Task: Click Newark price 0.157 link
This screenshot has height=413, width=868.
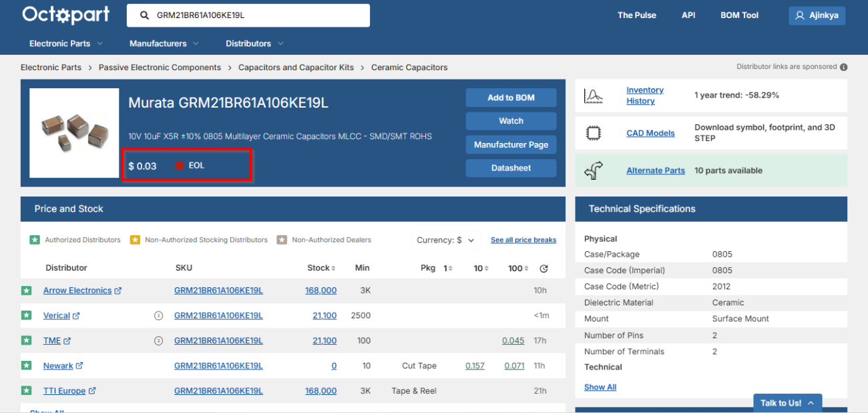Action: click(x=475, y=366)
